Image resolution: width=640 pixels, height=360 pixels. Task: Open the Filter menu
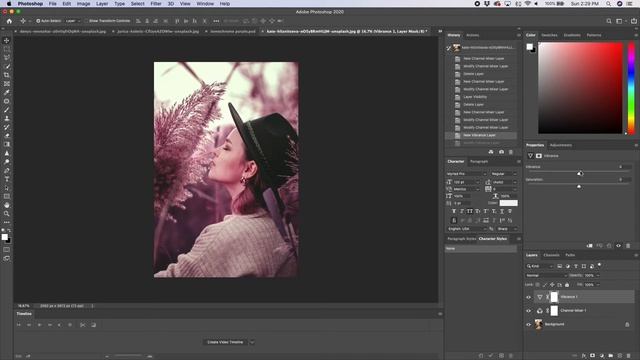click(156, 4)
